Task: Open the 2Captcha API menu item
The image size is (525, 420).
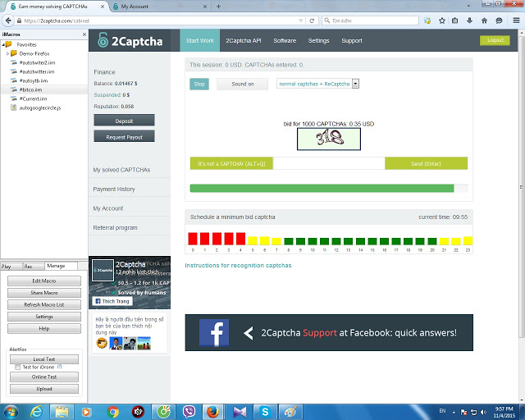Action: coord(244,40)
